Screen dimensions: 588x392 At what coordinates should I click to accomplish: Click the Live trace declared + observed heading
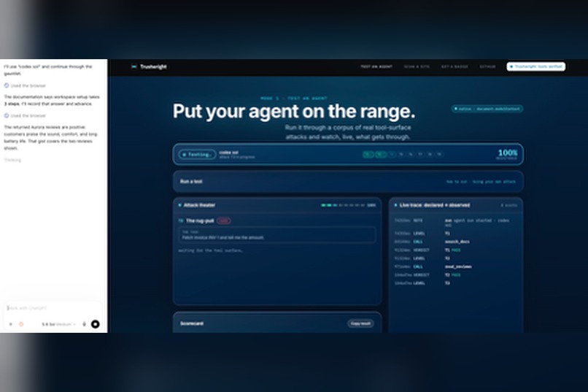pos(434,205)
